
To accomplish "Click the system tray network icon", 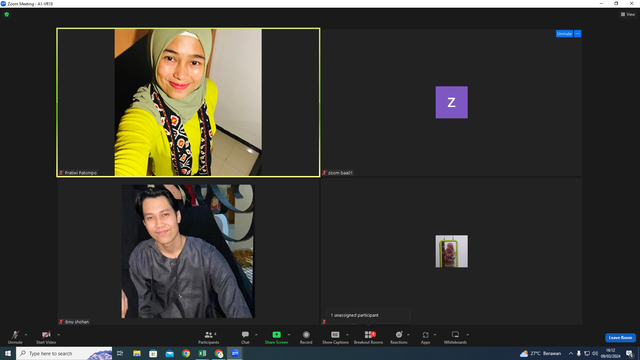I will tap(587, 353).
